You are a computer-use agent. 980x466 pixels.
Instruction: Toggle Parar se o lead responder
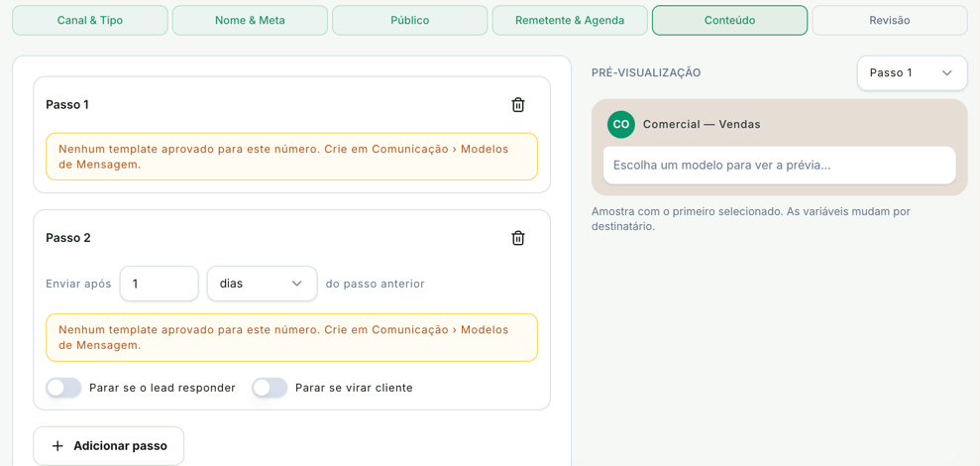(x=63, y=388)
